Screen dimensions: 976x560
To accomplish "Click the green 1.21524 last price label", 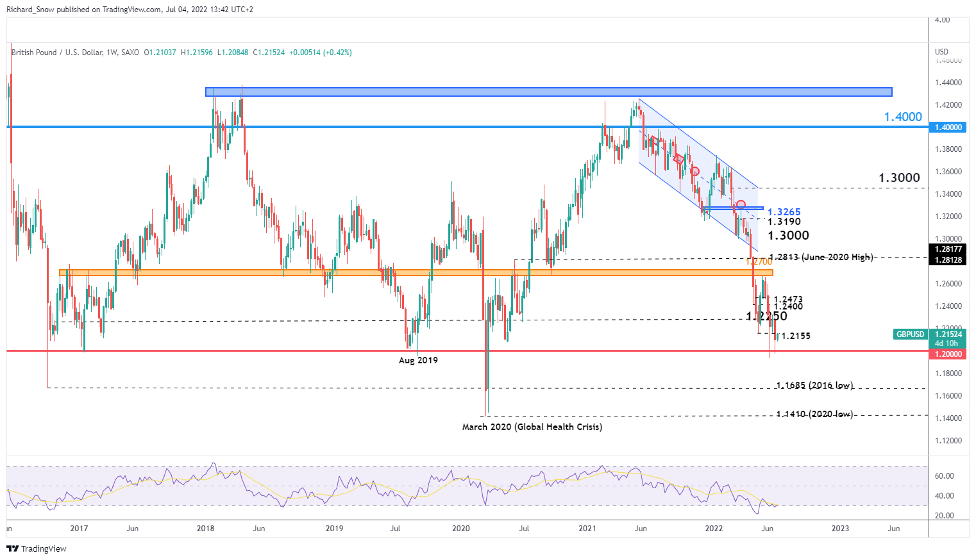I will [947, 334].
